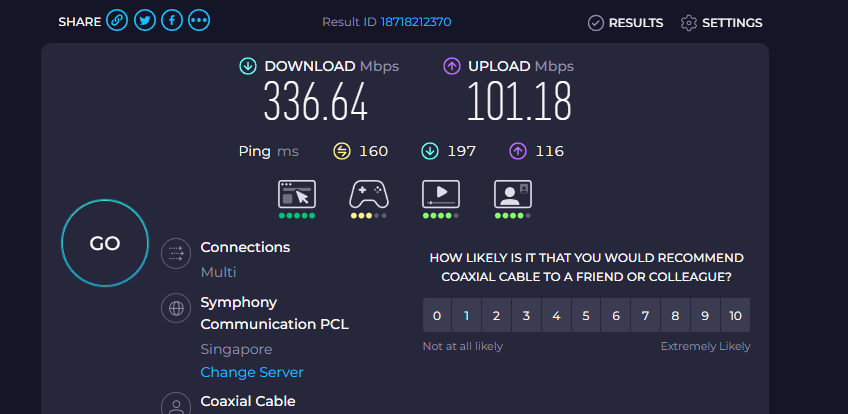The height and width of the screenshot is (414, 848).
Task: Click the web browsing performance icon
Action: coord(297,194)
